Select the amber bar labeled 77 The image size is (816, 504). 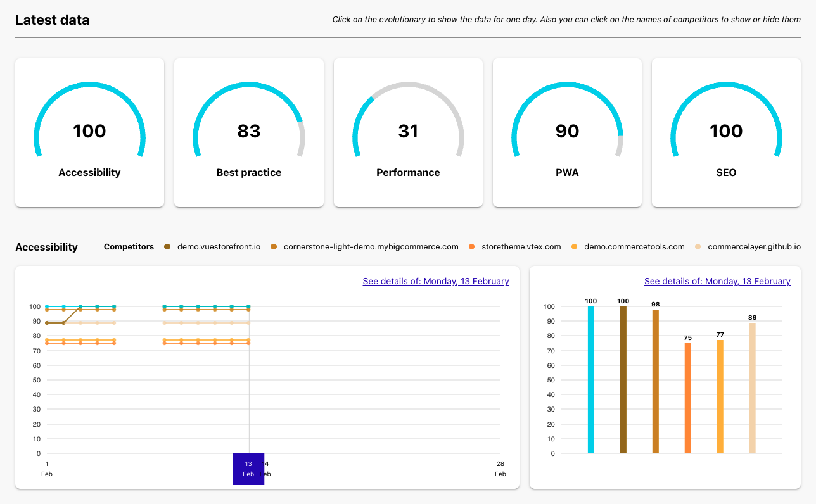point(720,397)
